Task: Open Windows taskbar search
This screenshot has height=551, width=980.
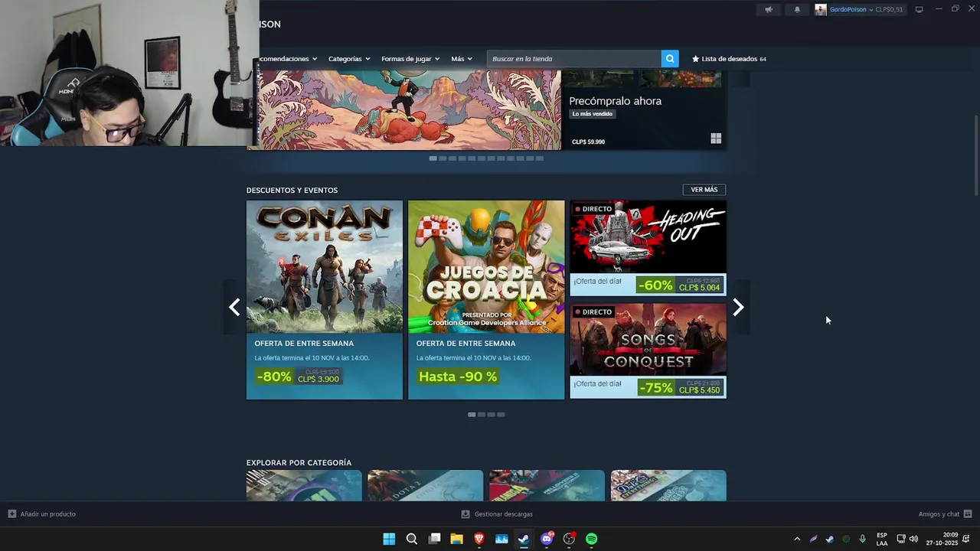Action: tap(411, 539)
